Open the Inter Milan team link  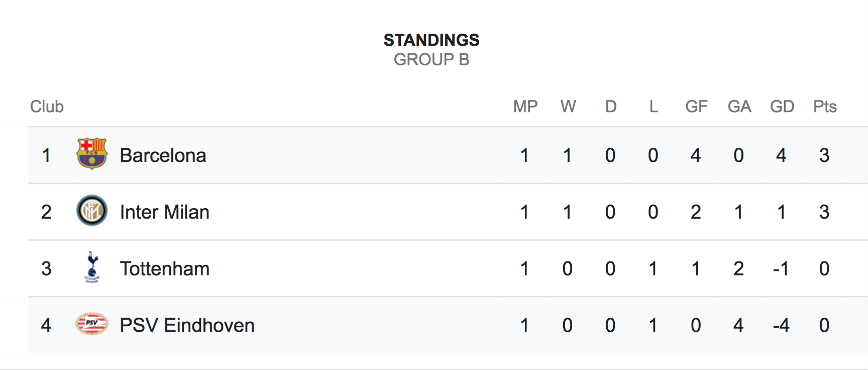point(164,212)
